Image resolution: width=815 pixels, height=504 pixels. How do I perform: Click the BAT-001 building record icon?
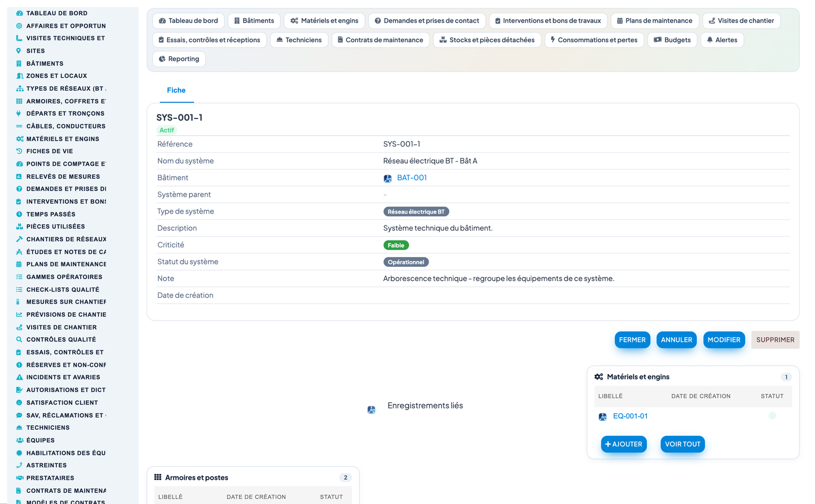[387, 178]
